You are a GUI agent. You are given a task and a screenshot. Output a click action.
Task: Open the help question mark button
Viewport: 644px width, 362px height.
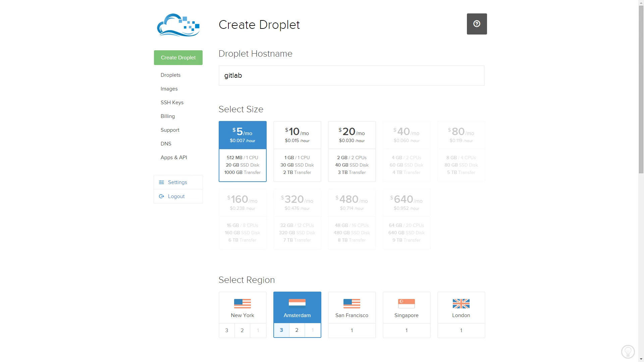point(477,24)
